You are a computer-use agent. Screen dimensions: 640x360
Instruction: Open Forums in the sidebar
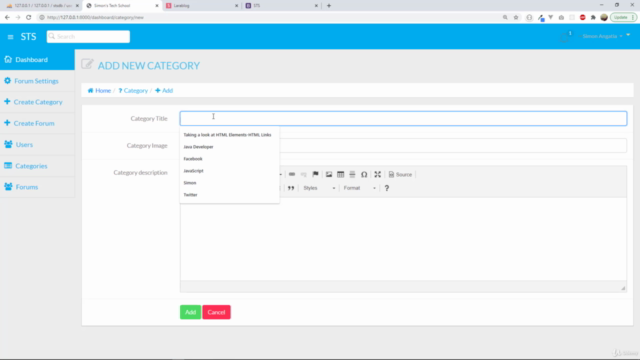[x=37, y=187]
